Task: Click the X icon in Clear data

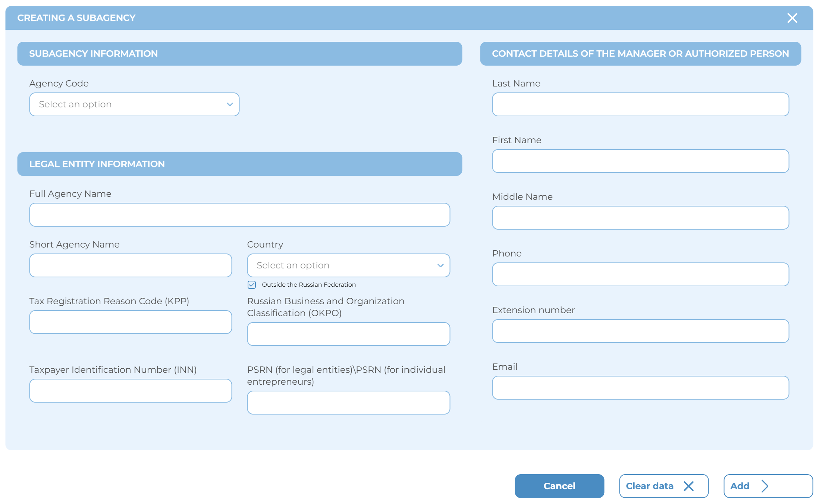Action: point(688,486)
